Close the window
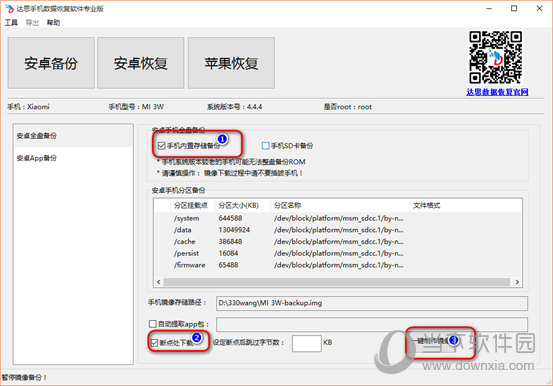The image size is (553, 386). click(540, 8)
